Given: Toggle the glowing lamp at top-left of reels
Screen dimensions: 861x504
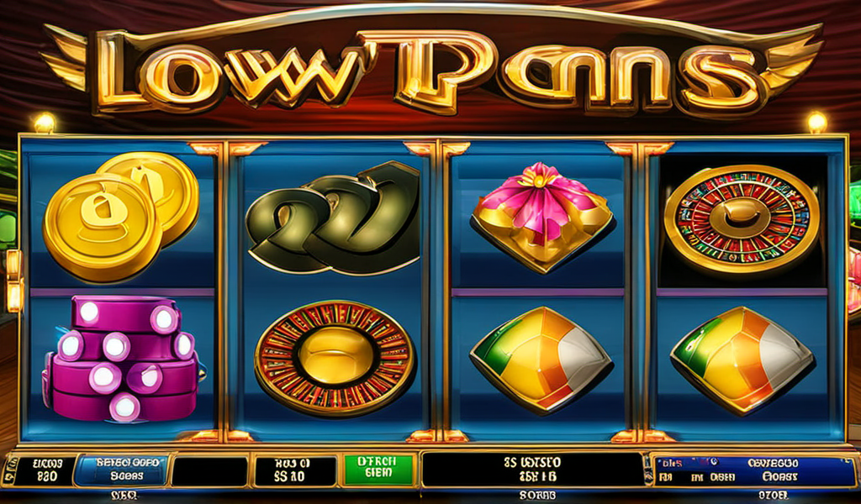Looking at the screenshot, I should (45, 123).
